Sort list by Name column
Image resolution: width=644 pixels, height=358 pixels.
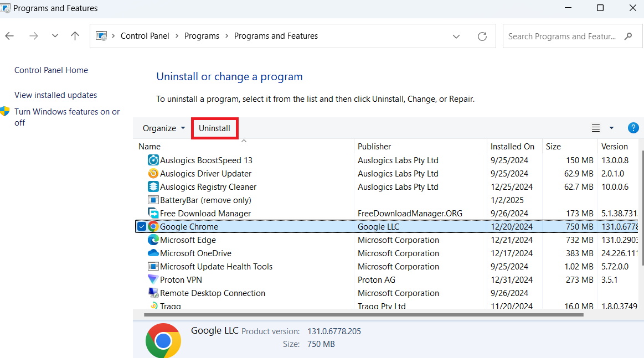point(150,147)
